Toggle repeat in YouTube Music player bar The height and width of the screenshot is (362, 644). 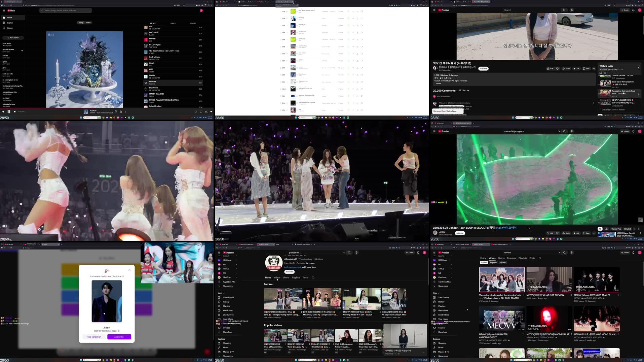click(x=201, y=112)
